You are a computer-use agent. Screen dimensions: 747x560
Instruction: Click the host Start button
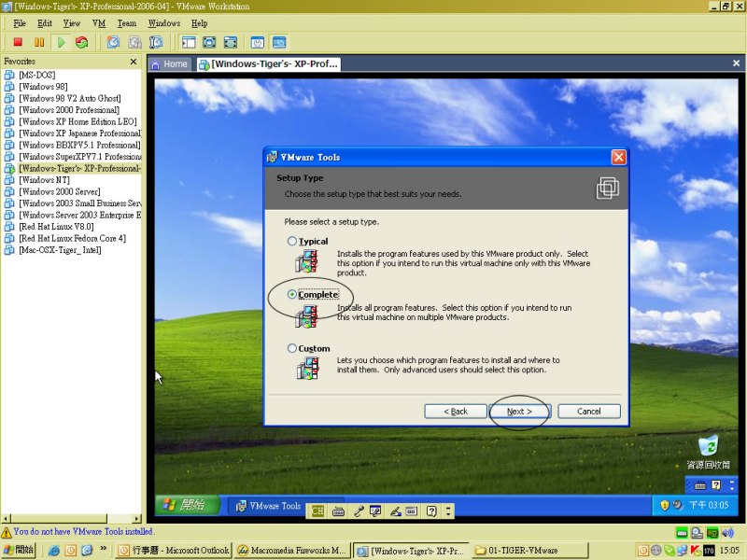click(19, 550)
